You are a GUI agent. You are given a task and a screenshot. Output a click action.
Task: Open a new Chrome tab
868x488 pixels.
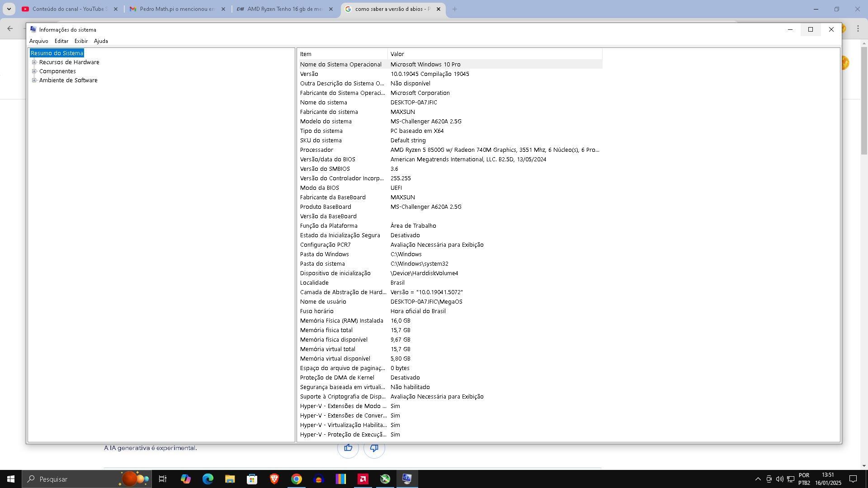pos(455,9)
